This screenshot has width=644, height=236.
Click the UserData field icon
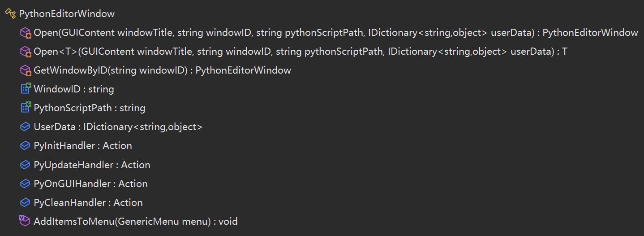coord(26,127)
